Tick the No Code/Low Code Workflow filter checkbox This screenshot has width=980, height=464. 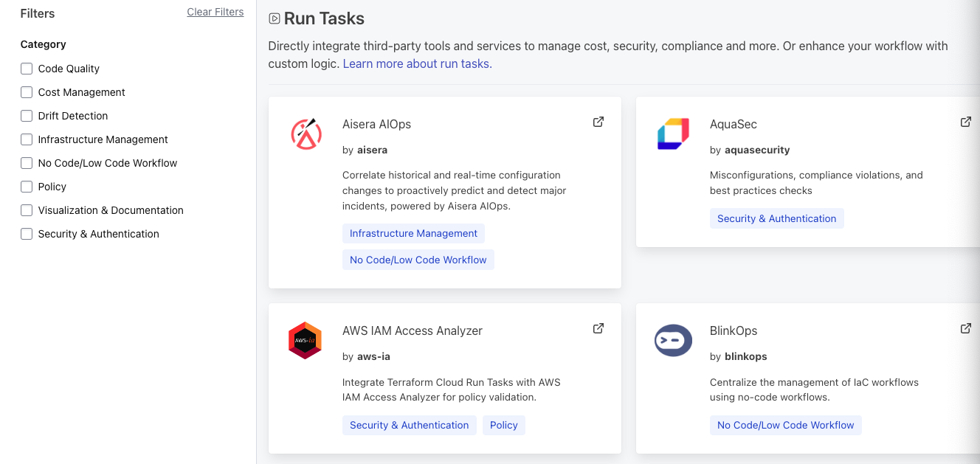pyautogui.click(x=27, y=163)
